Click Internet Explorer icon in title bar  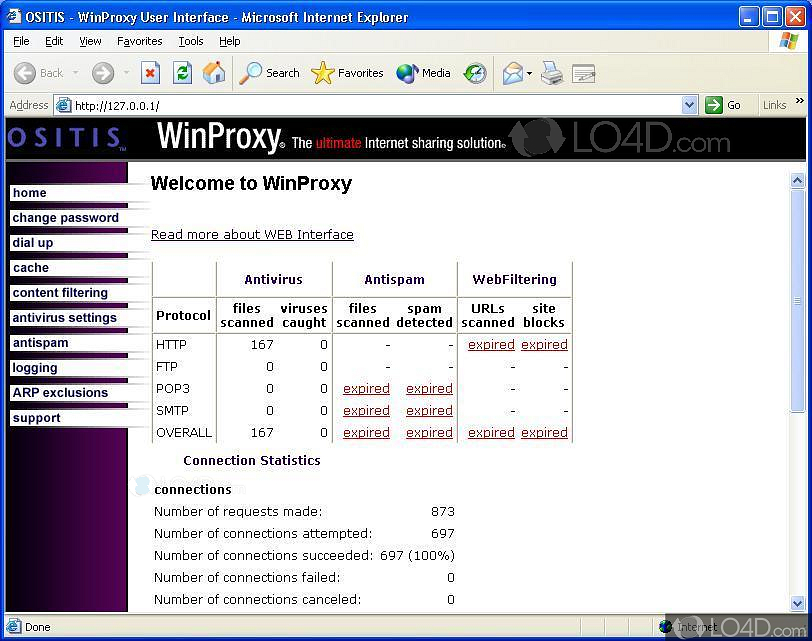coord(13,17)
